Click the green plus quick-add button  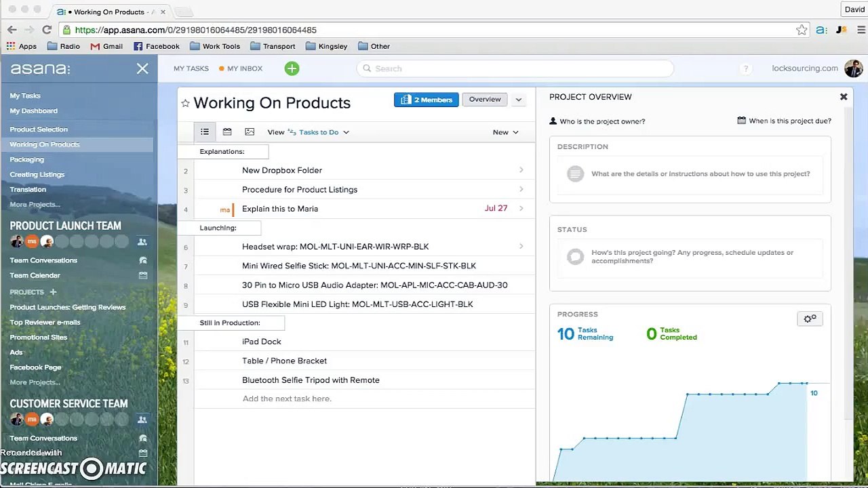(292, 68)
